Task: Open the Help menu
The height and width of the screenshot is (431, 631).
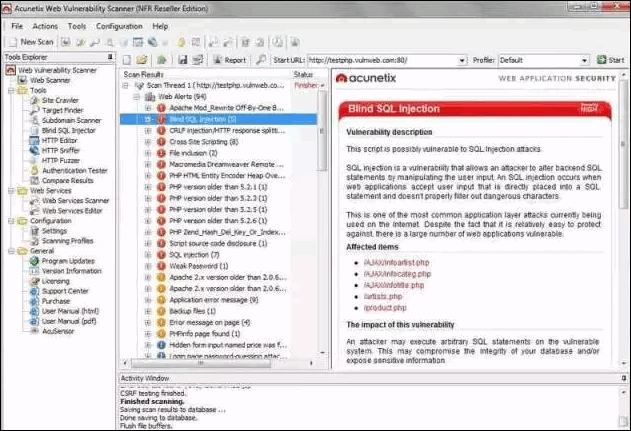Action: coord(160,26)
